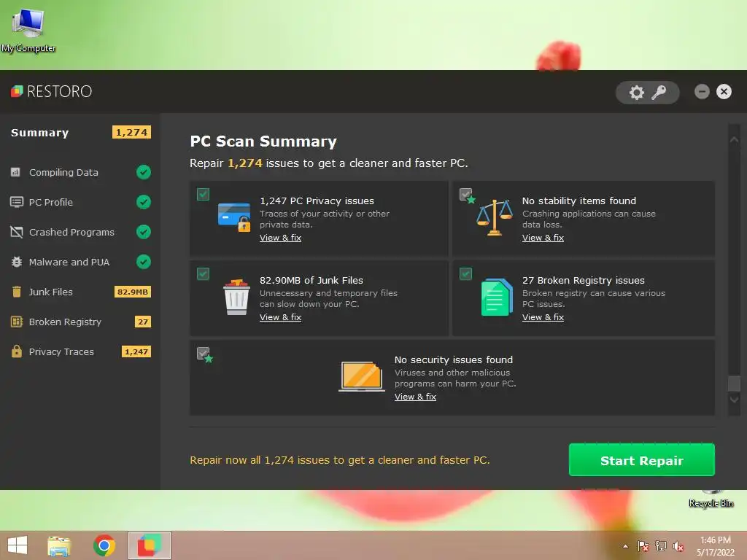Click the green document registry icon

pyautogui.click(x=497, y=297)
